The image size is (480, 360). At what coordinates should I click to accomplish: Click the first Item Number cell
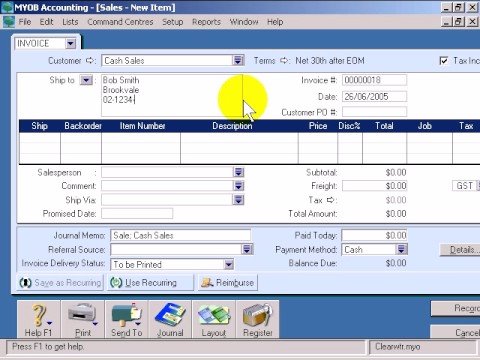pos(141,138)
